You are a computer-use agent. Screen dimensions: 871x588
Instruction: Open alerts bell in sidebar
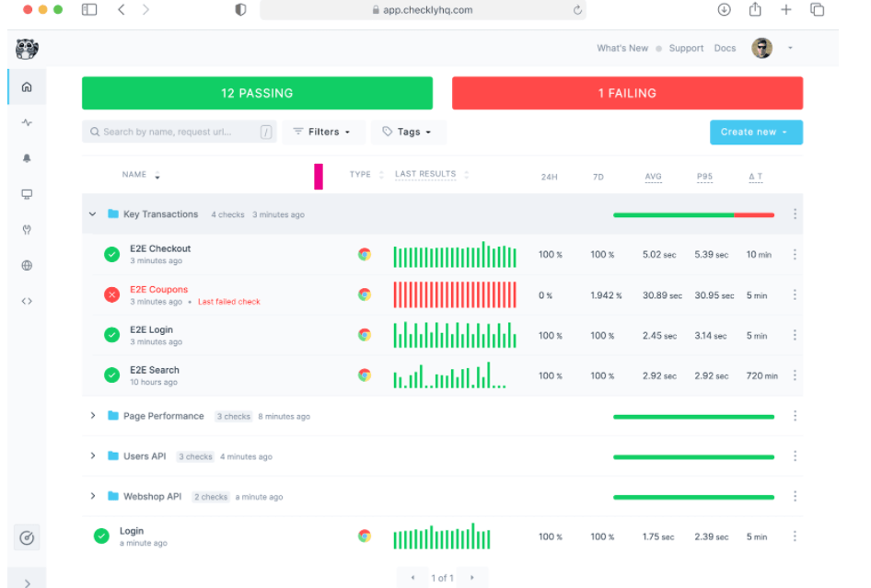click(27, 158)
